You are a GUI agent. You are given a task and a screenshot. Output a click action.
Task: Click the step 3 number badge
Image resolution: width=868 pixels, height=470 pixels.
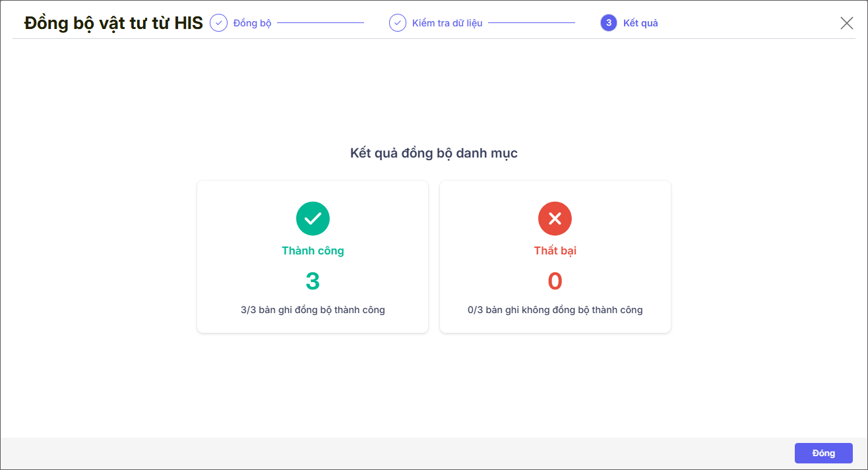coord(609,23)
